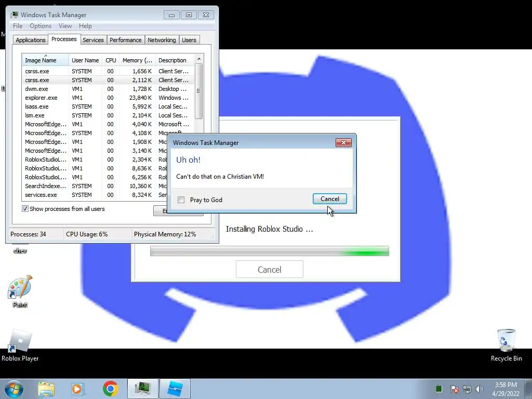Screen dimensions: 532x399
Task: Select the RobloxStudioL... row using 8,636 K
Action: point(95,168)
